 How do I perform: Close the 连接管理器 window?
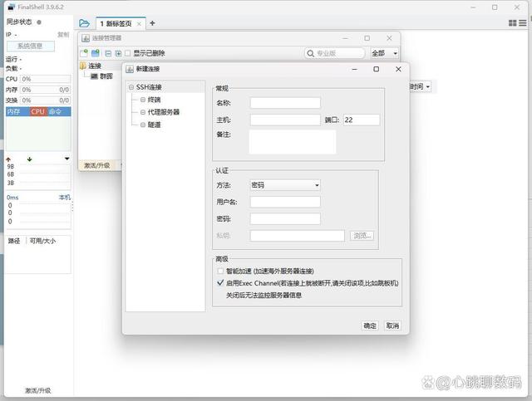coord(389,38)
